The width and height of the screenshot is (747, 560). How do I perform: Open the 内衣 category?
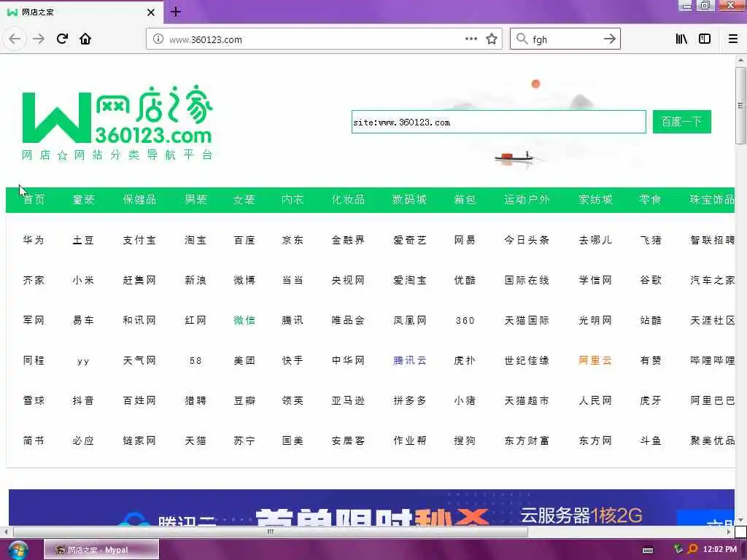click(x=293, y=200)
